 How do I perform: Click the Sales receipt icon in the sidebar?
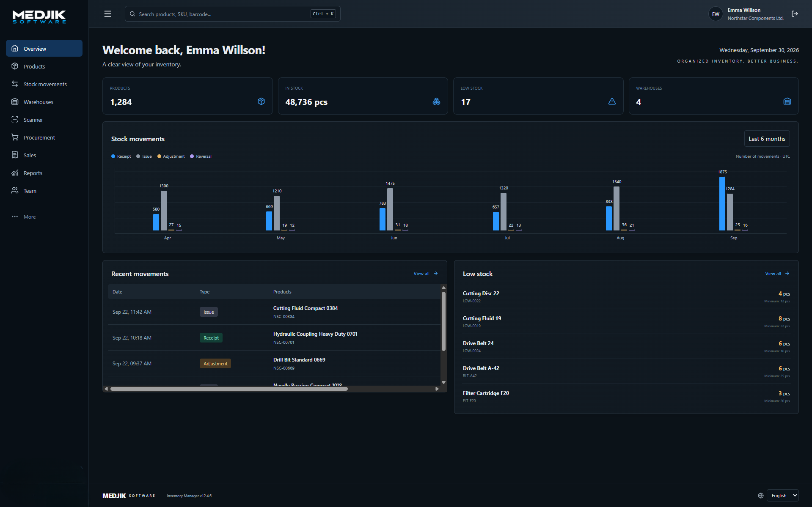pyautogui.click(x=15, y=155)
